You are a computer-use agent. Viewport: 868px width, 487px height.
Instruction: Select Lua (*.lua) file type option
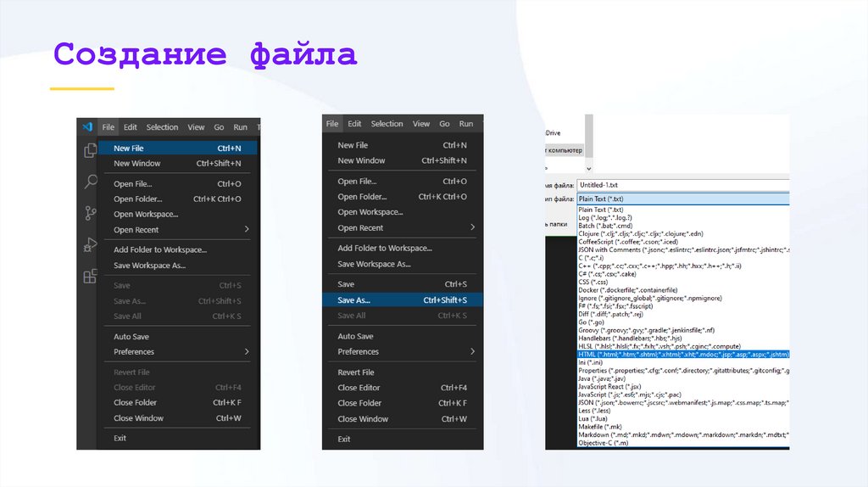point(683,419)
